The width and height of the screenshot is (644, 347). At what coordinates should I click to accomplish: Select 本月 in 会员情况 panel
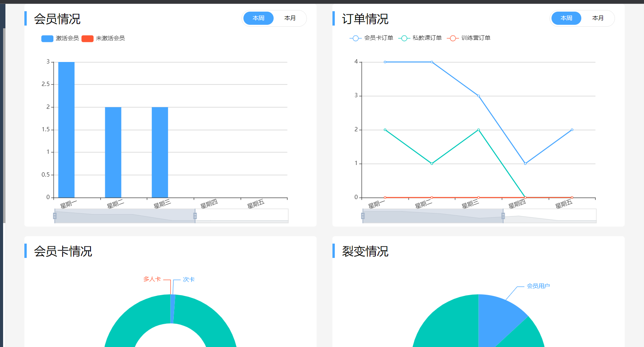pos(290,18)
